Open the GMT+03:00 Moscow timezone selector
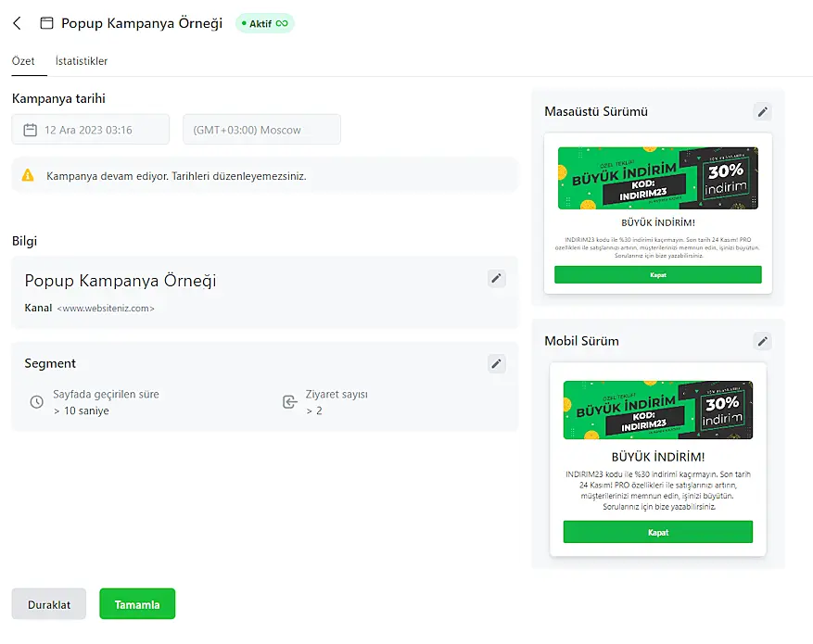This screenshot has width=813, height=644. pyautogui.click(x=261, y=130)
